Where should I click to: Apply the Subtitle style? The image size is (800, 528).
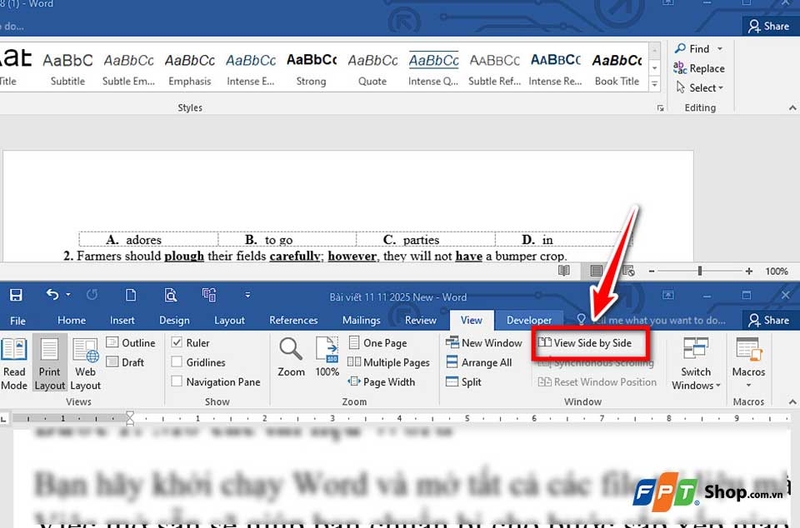coord(68,69)
